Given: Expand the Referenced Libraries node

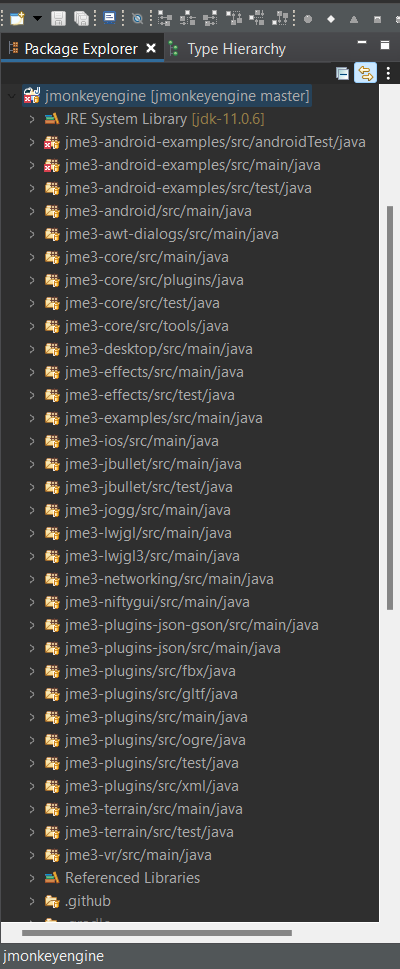Looking at the screenshot, I should [x=32, y=878].
